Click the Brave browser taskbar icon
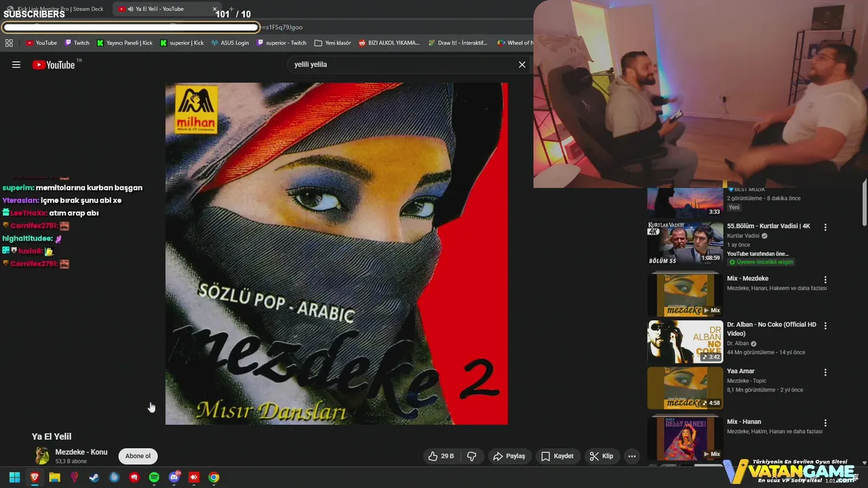The width and height of the screenshot is (868, 488). [35, 477]
